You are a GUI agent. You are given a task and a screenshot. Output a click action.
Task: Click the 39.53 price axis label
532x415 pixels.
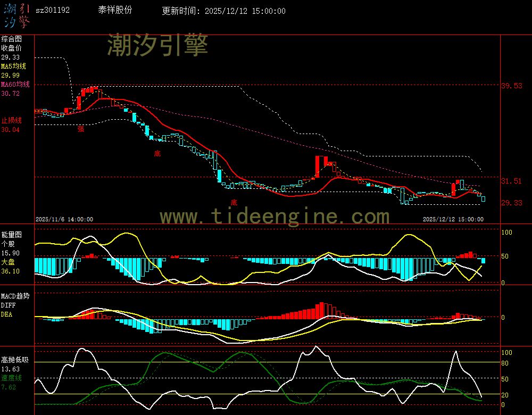tap(511, 86)
